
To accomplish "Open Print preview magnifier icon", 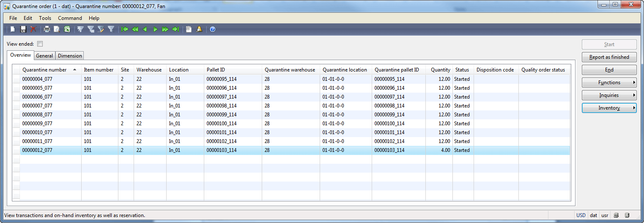I will 57,29.
